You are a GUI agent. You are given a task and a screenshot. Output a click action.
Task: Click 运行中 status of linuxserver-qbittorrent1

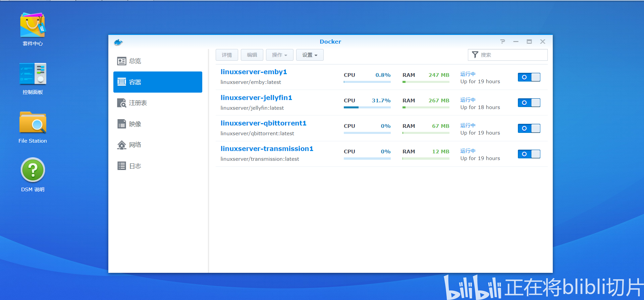pos(468,125)
